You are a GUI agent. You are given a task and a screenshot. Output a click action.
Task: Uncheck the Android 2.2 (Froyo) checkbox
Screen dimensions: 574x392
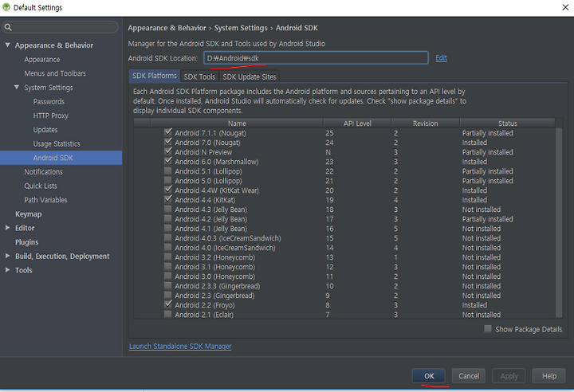coord(168,304)
